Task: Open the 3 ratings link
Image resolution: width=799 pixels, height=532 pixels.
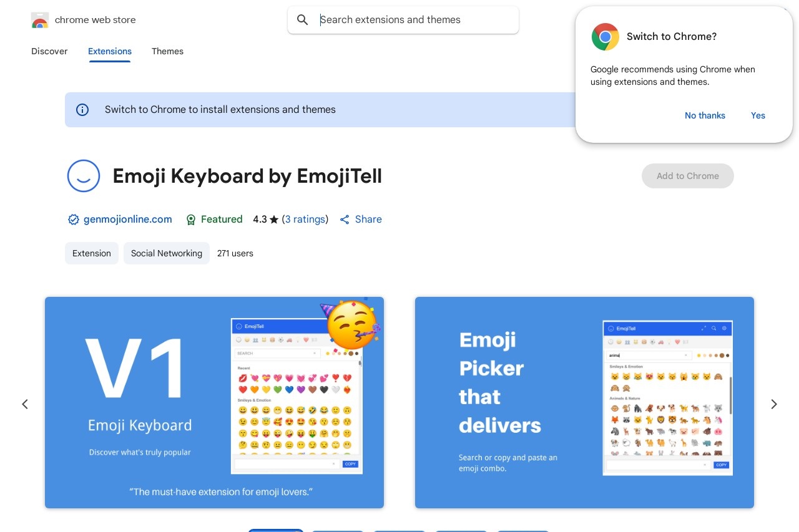Action: [305, 220]
